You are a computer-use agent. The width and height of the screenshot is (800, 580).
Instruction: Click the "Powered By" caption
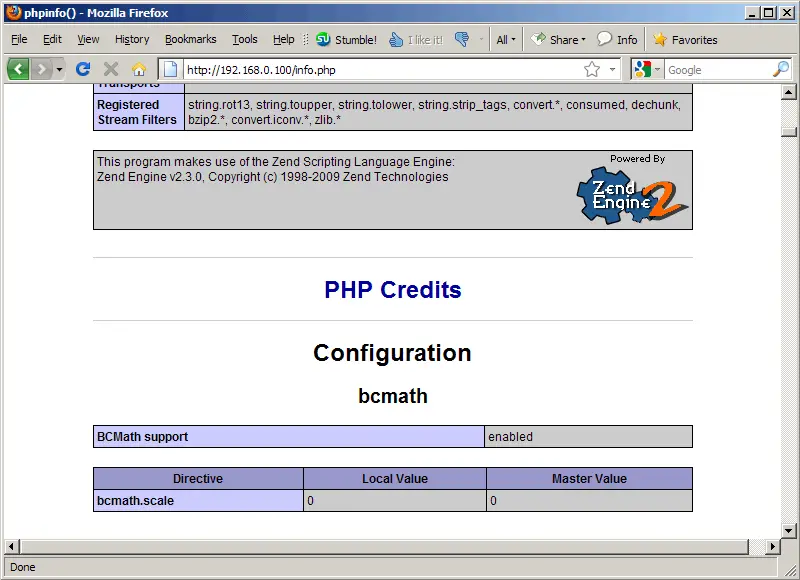637,159
